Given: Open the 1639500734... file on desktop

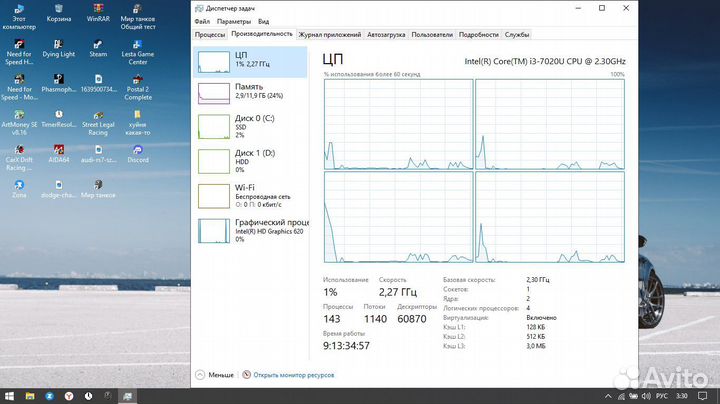Looking at the screenshot, I should click(x=98, y=84).
